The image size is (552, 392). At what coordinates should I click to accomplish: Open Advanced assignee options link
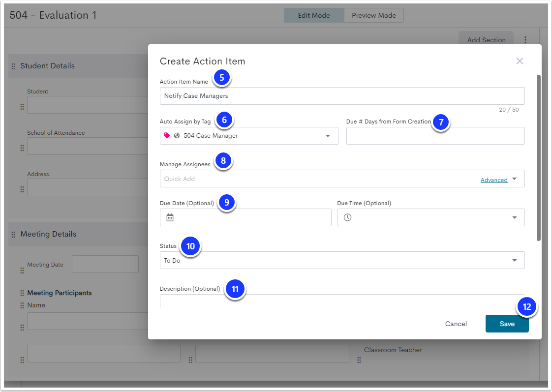tap(494, 180)
